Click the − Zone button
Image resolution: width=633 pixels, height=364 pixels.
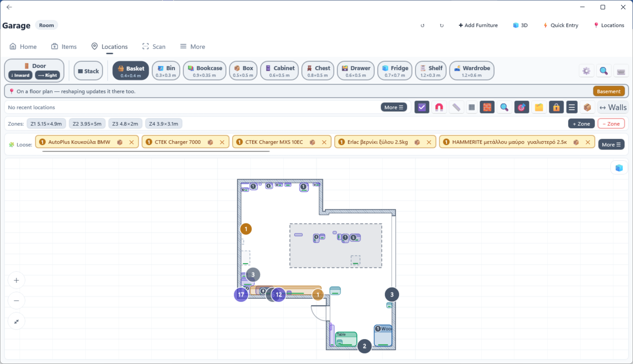(x=611, y=124)
